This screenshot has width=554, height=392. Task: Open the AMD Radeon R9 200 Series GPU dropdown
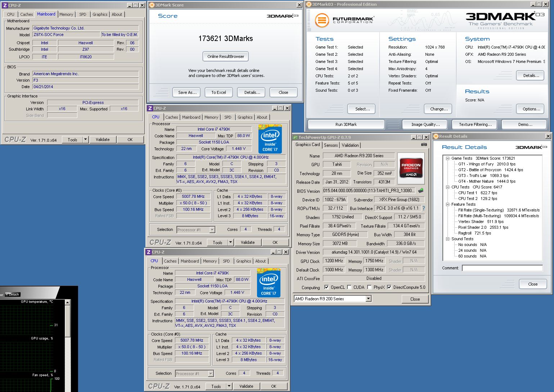tap(368, 299)
